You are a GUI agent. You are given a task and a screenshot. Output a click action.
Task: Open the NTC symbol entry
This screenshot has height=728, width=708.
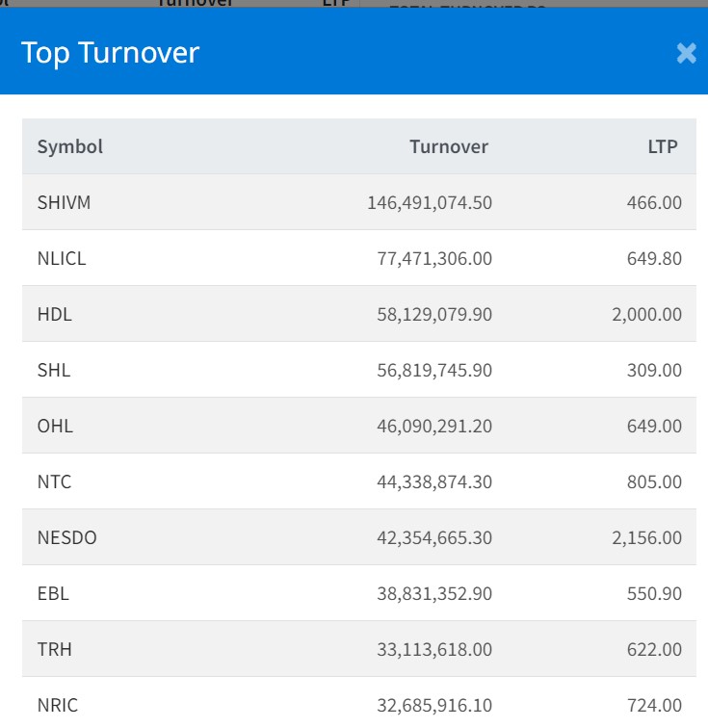pyautogui.click(x=54, y=481)
